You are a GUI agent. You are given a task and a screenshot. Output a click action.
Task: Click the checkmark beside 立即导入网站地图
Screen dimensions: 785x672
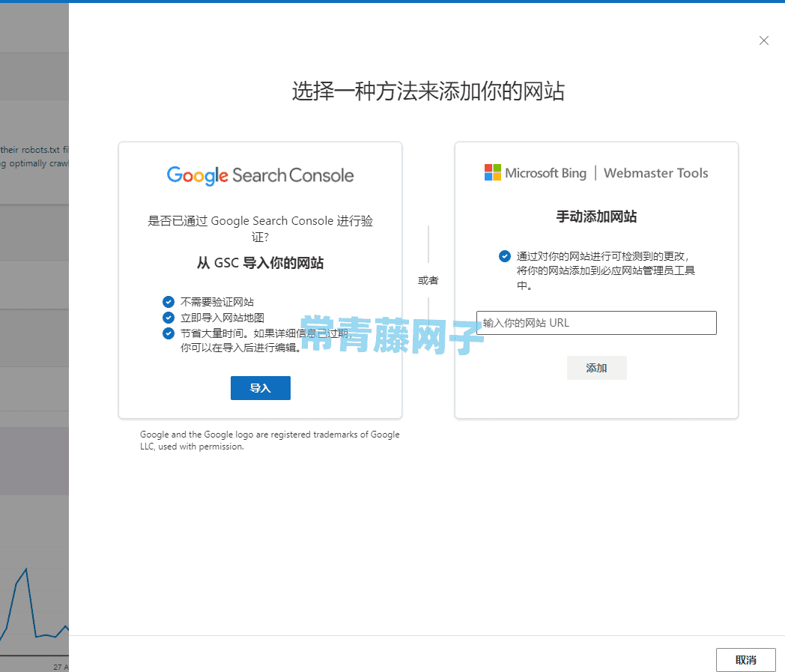(169, 318)
